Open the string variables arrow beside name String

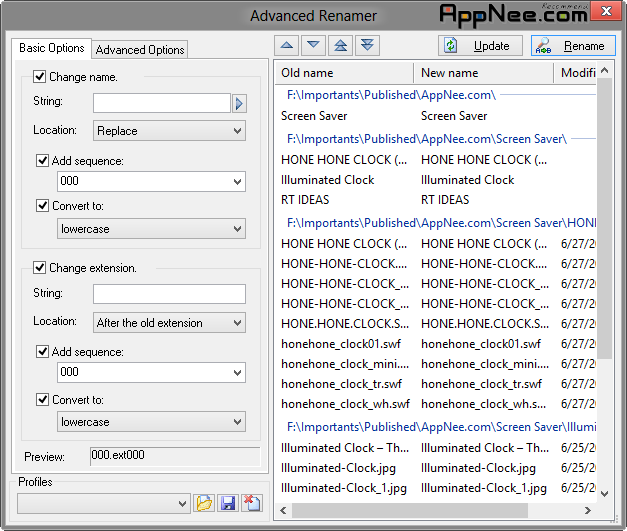pyautogui.click(x=239, y=104)
